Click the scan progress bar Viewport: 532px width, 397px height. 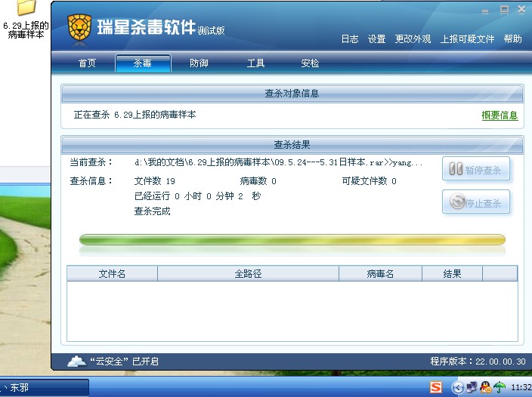tap(292, 239)
